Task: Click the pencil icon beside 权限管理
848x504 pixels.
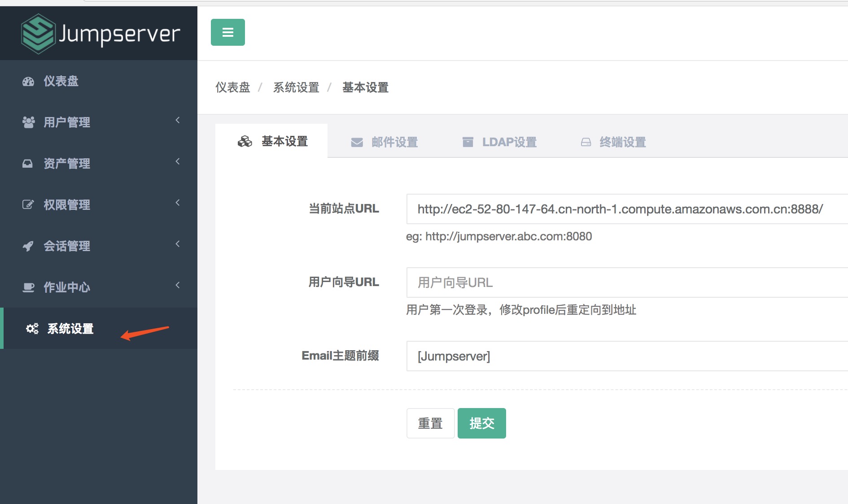Action: pos(27,204)
